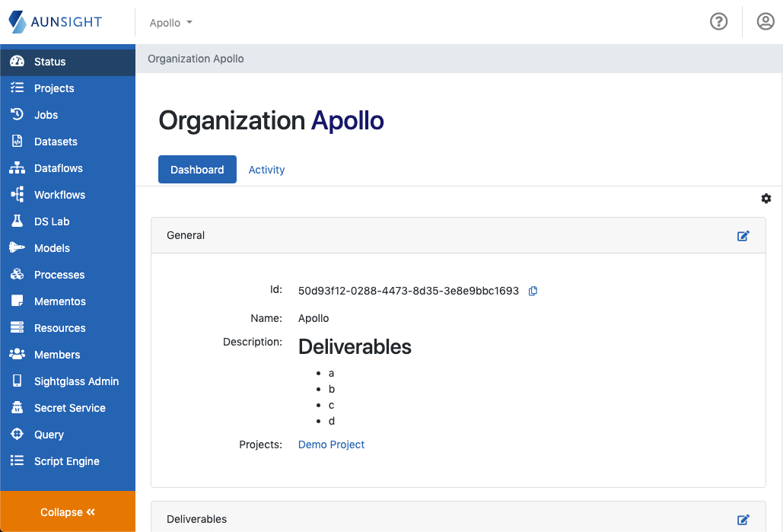
Task: Open the Workflows panel
Action: point(59,195)
